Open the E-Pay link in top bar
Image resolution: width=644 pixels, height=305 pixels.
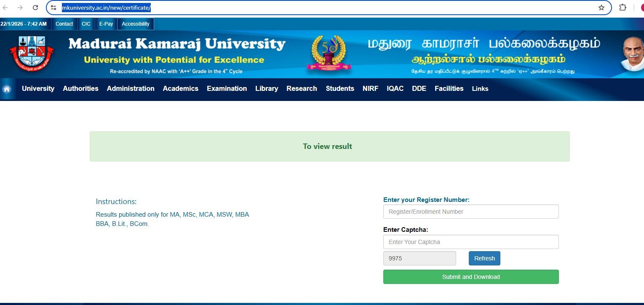point(106,24)
